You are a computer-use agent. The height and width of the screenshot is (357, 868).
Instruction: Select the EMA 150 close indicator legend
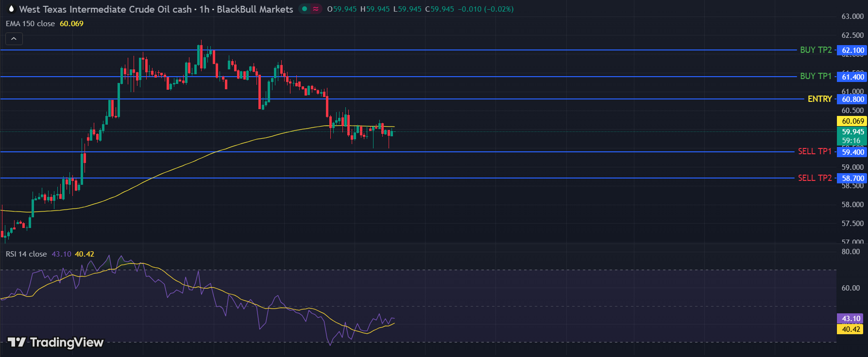(x=30, y=24)
